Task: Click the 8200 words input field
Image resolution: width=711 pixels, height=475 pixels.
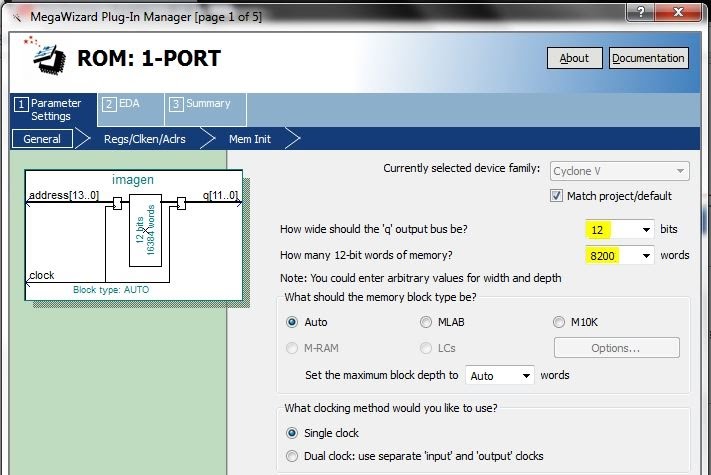Action: (612, 256)
